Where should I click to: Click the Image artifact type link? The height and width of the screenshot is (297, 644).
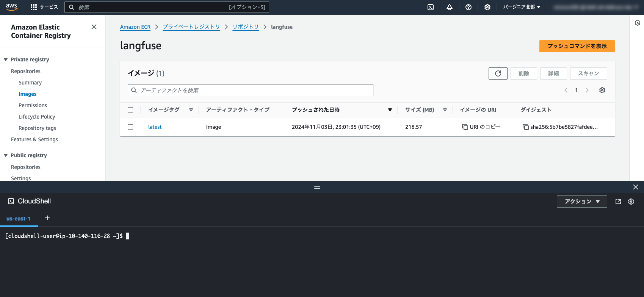point(213,127)
